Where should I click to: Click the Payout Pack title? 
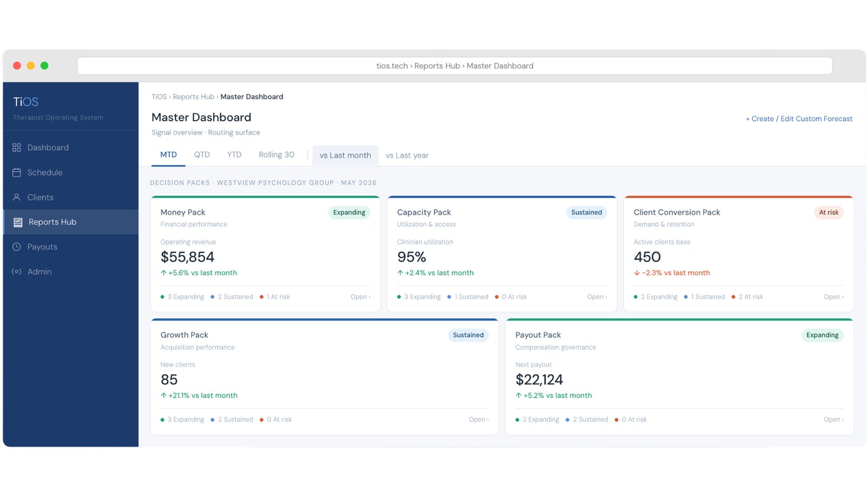[x=538, y=335]
